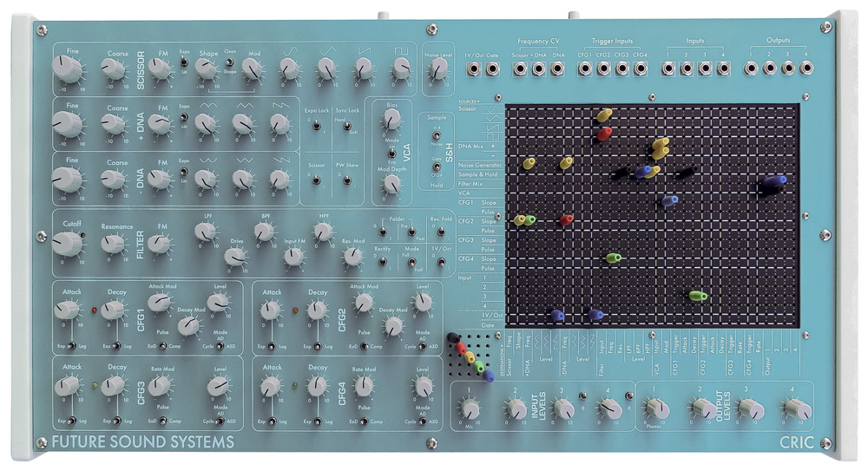
Task: Adjust the +DNA Fine knob
Action: [68, 124]
